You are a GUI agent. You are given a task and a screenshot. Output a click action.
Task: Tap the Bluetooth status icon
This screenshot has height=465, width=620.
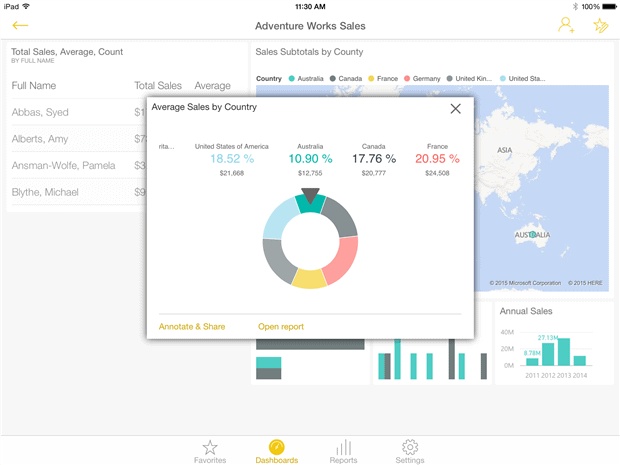(575, 6)
